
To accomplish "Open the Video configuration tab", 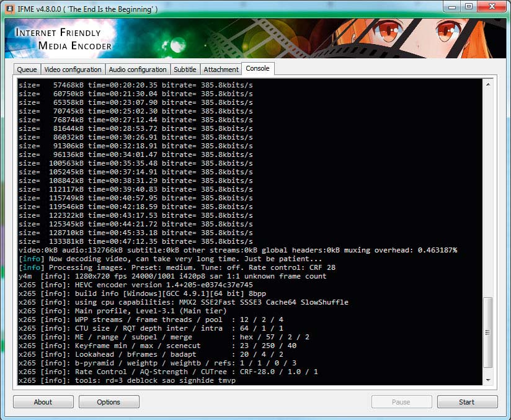I will point(73,69).
